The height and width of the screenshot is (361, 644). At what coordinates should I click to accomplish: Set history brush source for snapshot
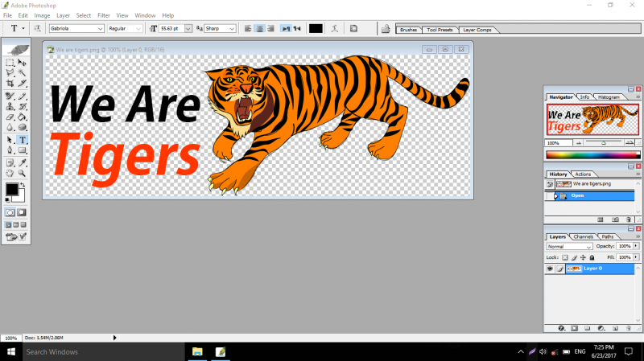click(550, 184)
